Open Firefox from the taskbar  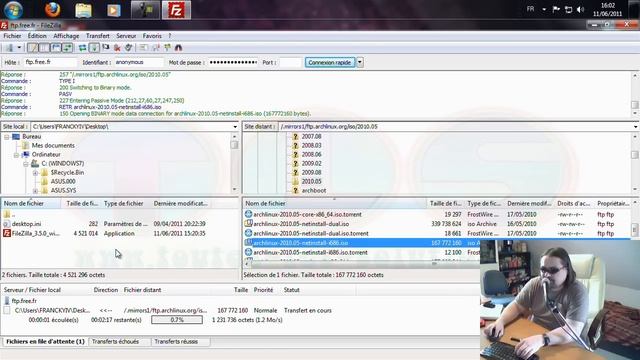pos(53,10)
